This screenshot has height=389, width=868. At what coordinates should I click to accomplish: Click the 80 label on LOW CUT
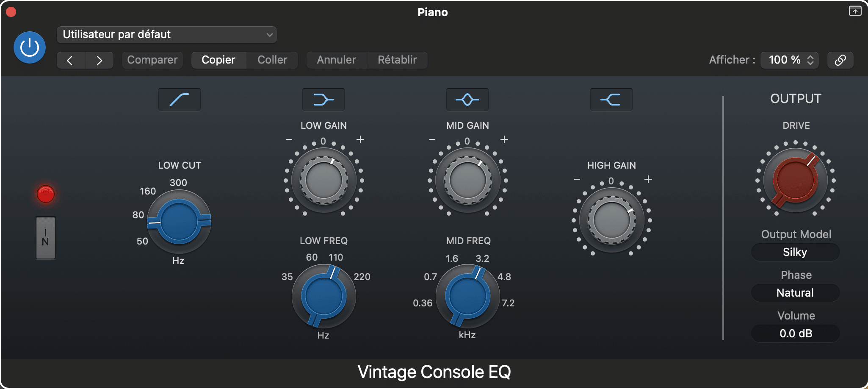138,215
